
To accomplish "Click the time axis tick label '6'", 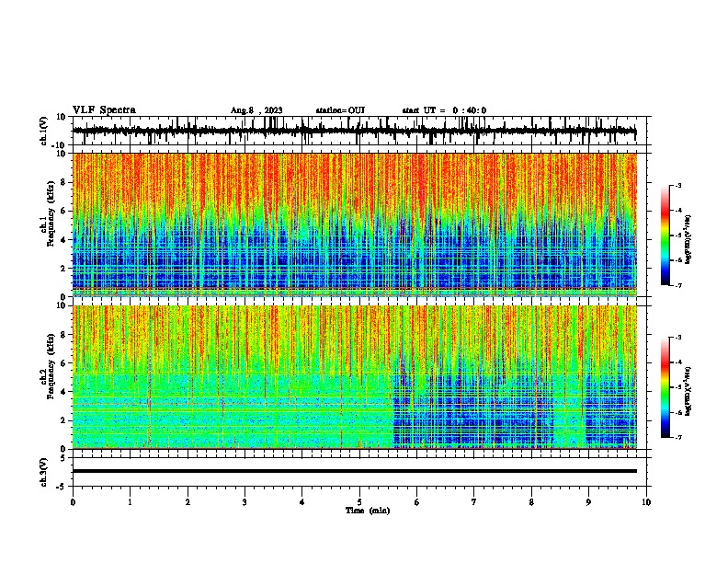I will (x=417, y=501).
